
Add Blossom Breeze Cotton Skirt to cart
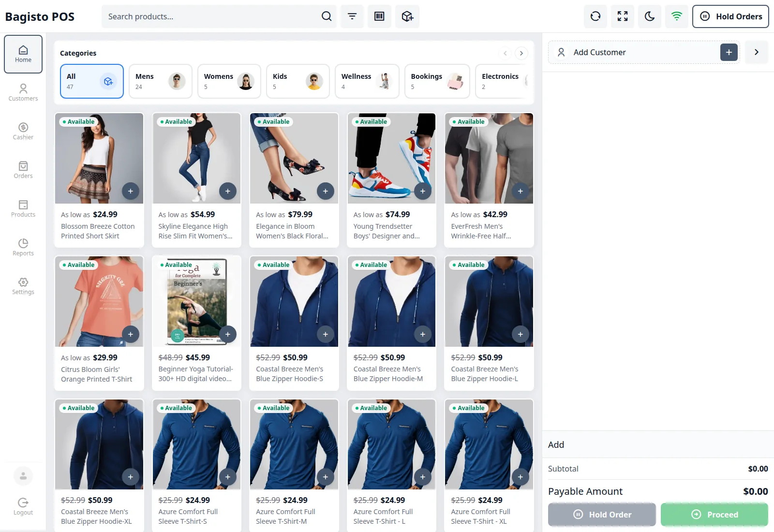coord(131,191)
